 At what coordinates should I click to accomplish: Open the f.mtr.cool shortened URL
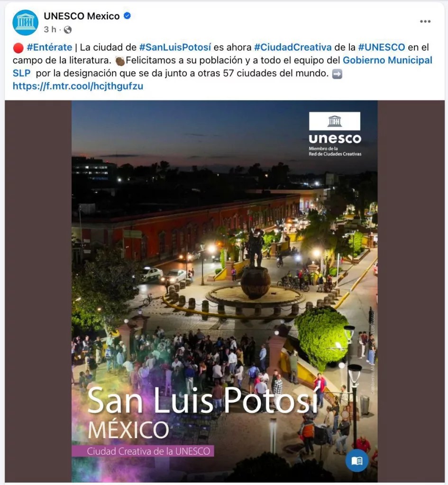78,86
